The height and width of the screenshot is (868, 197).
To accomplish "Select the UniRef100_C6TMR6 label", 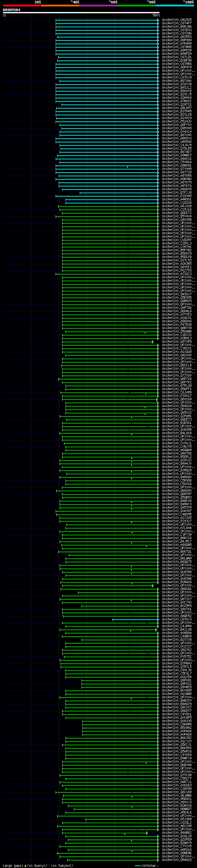I will [x=177, y=64].
